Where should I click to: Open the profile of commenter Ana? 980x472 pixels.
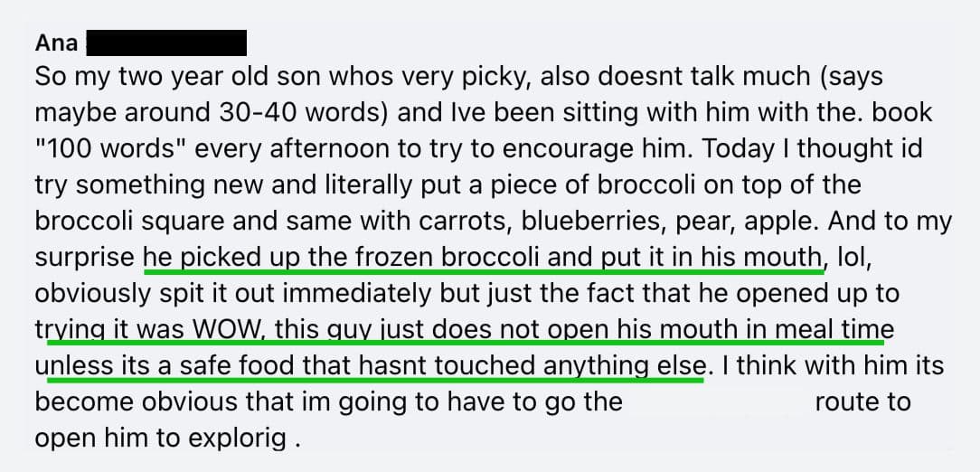click(56, 42)
